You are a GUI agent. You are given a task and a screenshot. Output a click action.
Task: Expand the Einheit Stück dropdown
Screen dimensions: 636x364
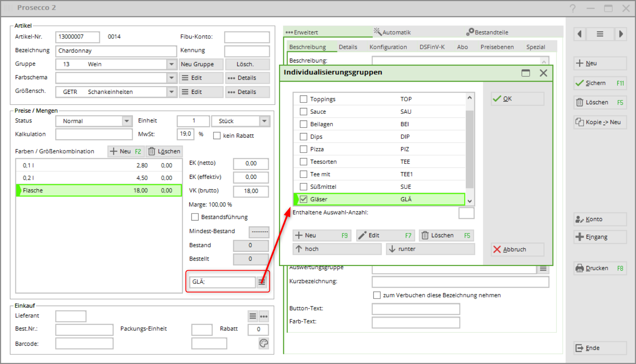pos(264,121)
